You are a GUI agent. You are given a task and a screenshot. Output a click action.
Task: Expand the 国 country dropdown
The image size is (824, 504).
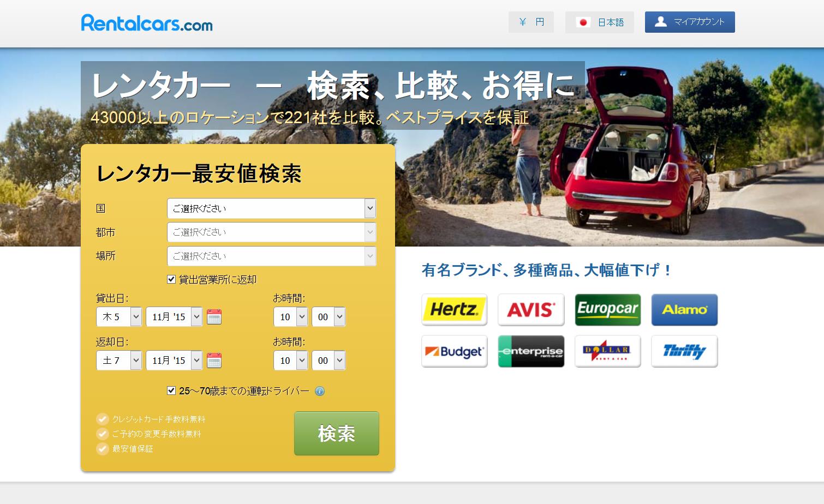(x=271, y=208)
